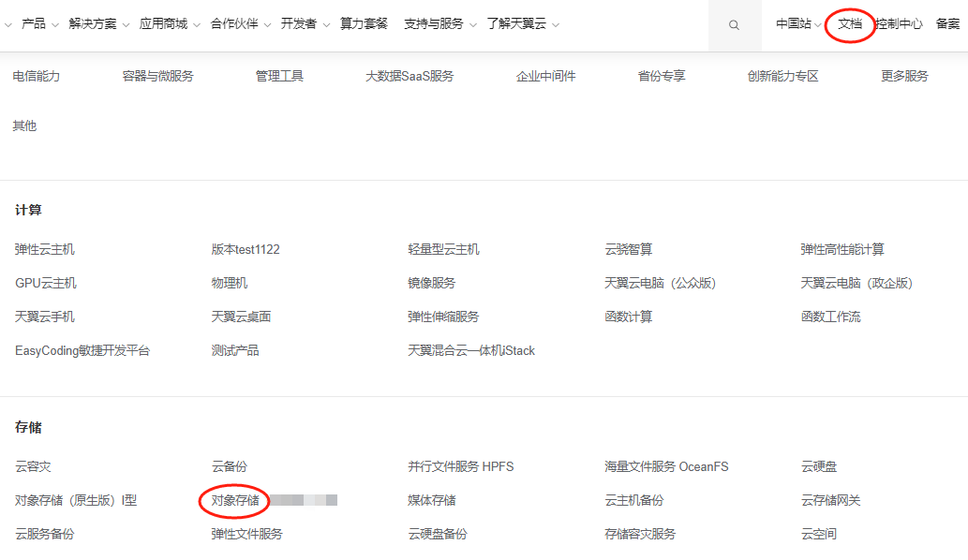Open 弹性高性能计算 link
This screenshot has height=560, width=968.
[842, 249]
